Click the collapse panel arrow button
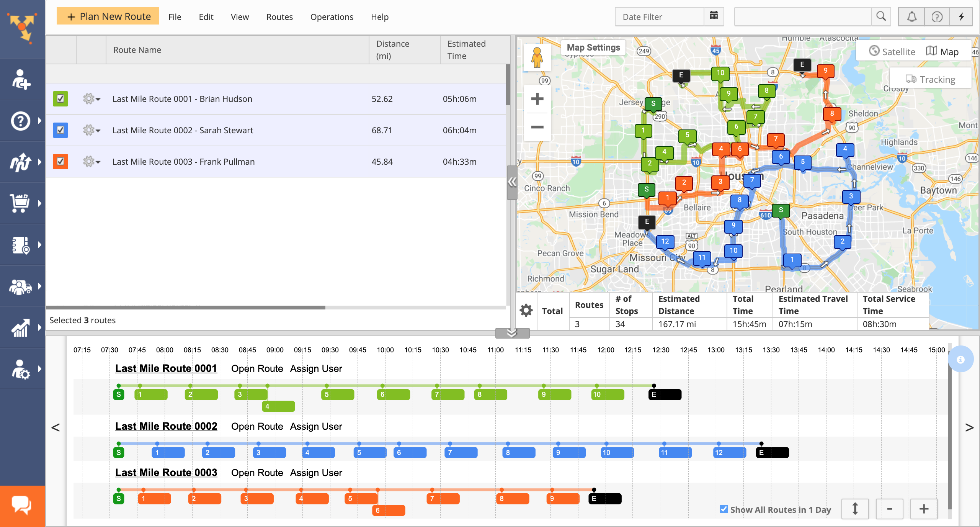The height and width of the screenshot is (527, 980). coord(512,182)
